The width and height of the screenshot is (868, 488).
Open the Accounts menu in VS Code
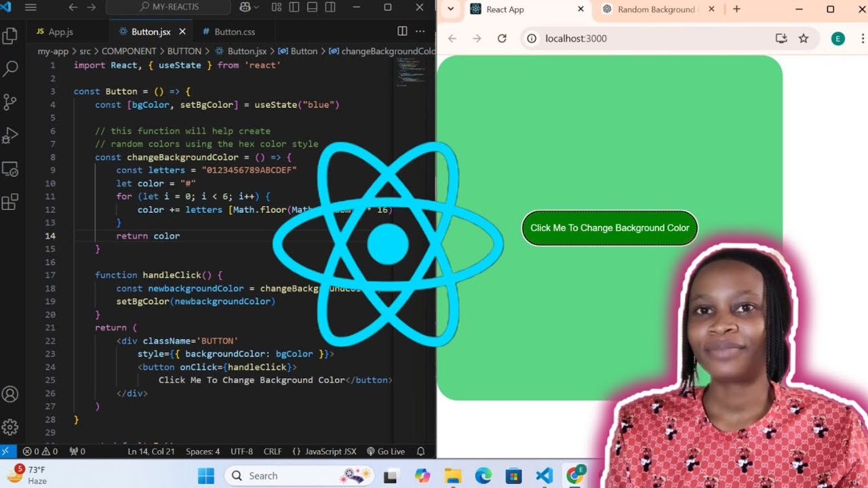pos(10,394)
